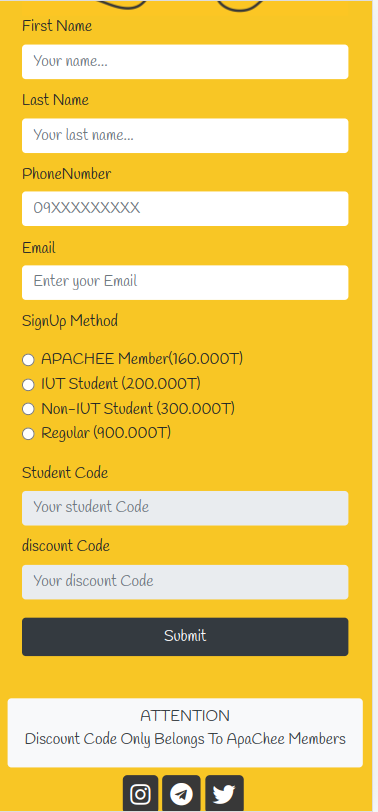Open the Instagram social icon
378x812 pixels.
[140, 793]
